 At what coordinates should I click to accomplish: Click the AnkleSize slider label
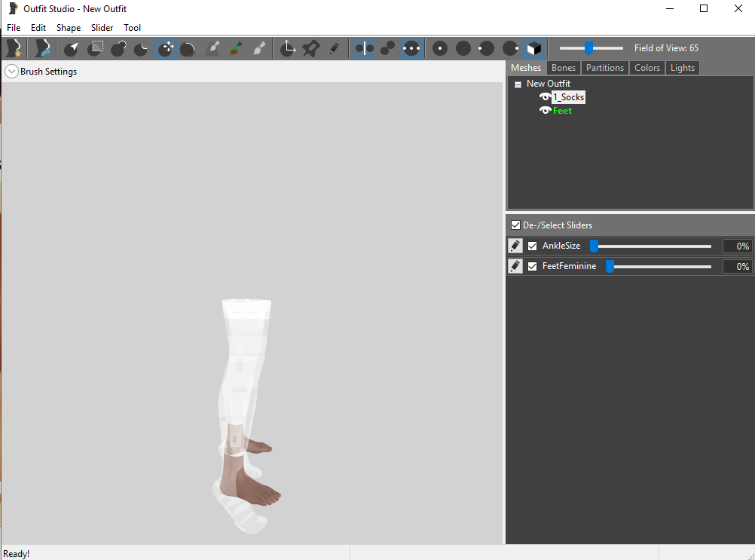(x=561, y=246)
